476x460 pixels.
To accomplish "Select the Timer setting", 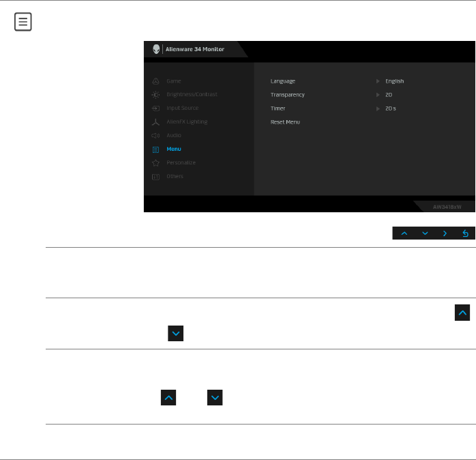I will pyautogui.click(x=278, y=109).
